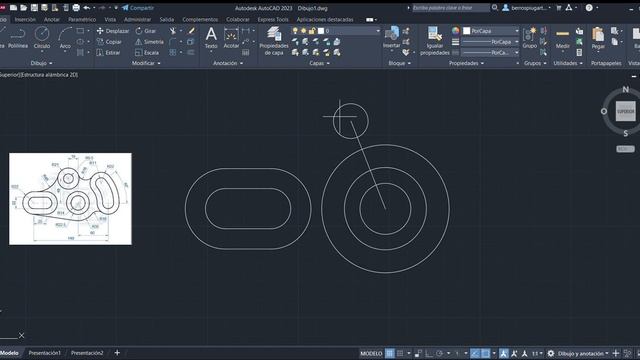Click the help question mark button

(589, 8)
